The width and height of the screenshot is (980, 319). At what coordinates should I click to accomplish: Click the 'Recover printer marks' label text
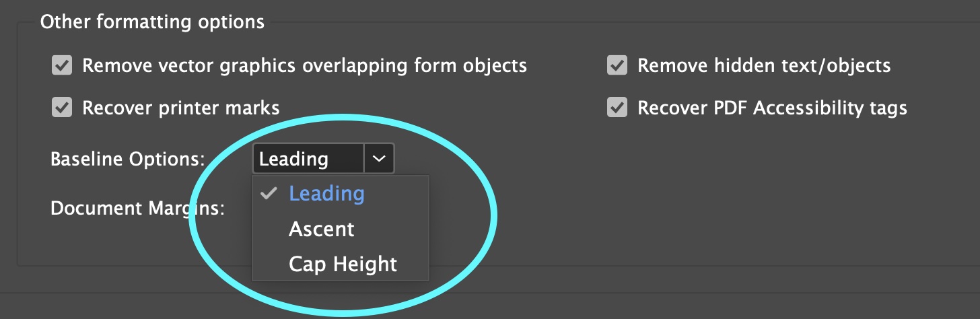click(180, 108)
